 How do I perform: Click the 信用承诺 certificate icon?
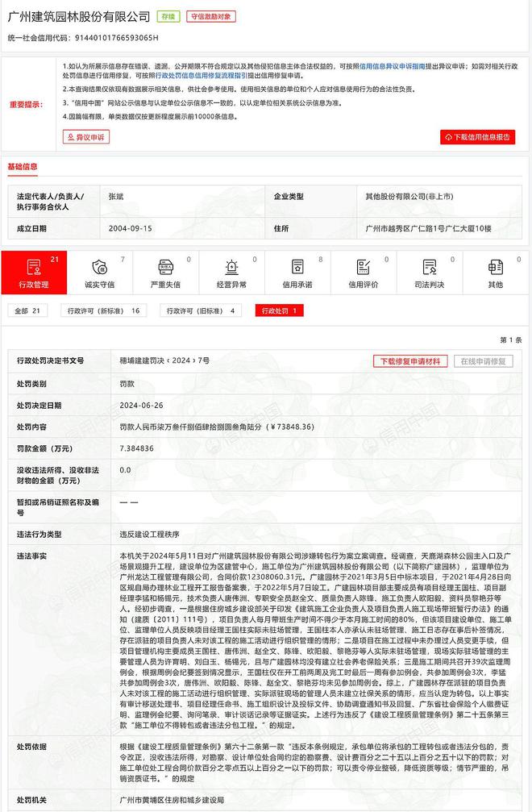tap(297, 267)
